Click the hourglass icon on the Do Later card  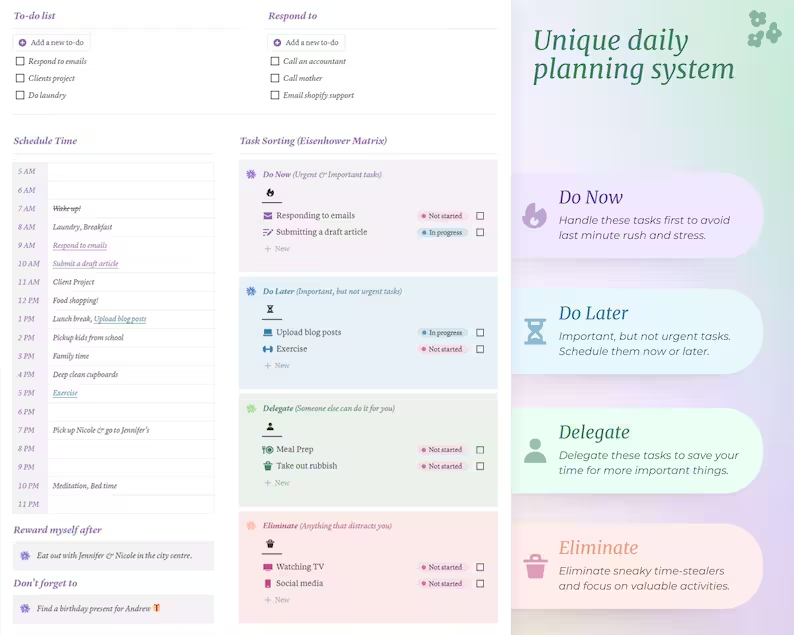[x=535, y=333]
